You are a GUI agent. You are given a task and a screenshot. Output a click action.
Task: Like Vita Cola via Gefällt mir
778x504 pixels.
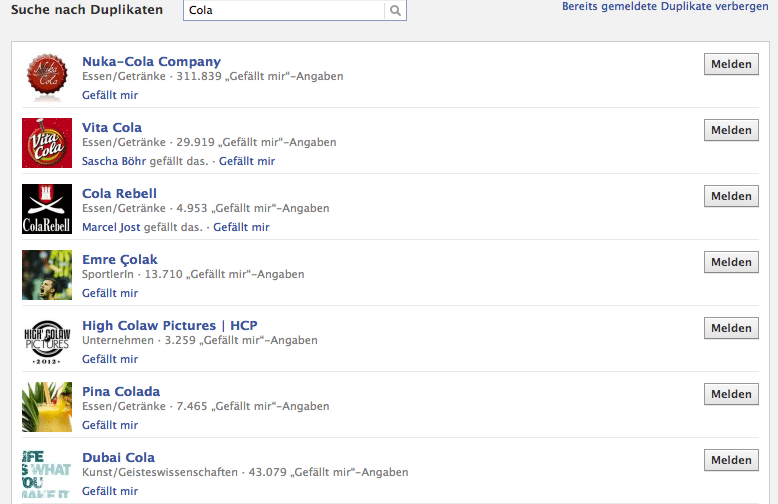point(247,161)
